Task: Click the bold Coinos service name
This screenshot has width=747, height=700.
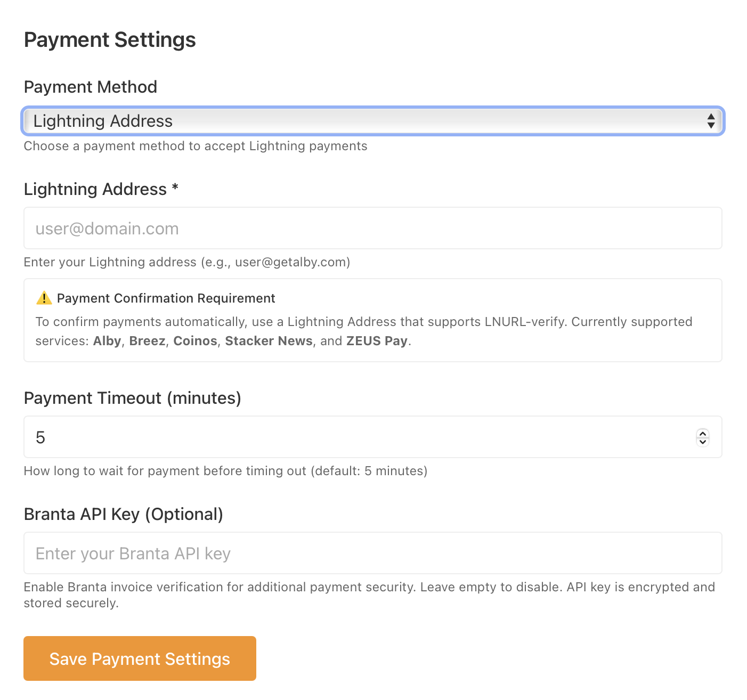Action: [x=195, y=341]
